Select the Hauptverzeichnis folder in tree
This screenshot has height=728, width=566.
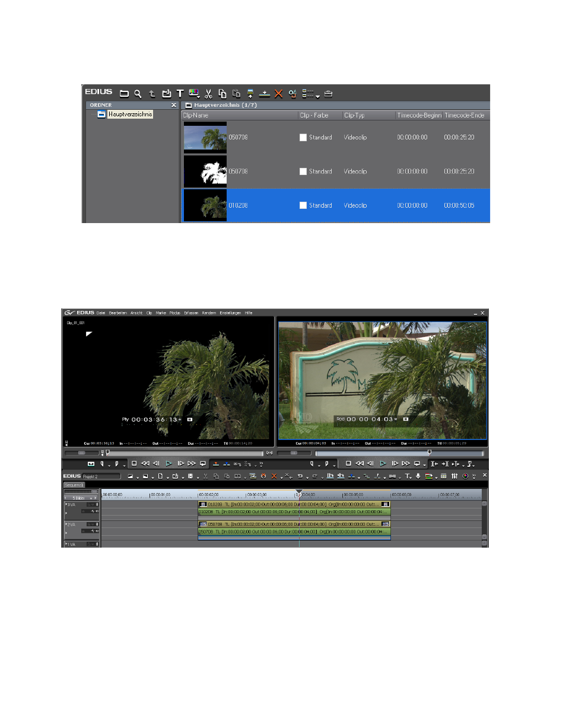click(x=130, y=114)
